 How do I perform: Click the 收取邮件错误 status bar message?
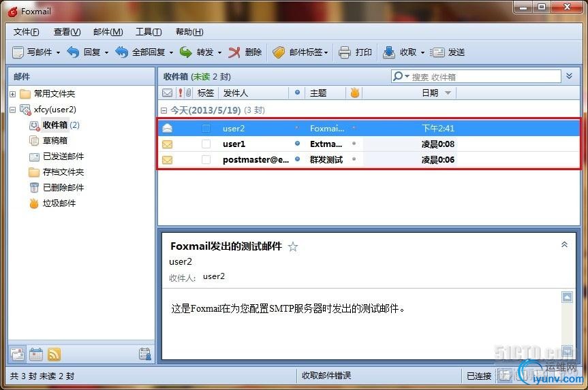tap(326, 376)
